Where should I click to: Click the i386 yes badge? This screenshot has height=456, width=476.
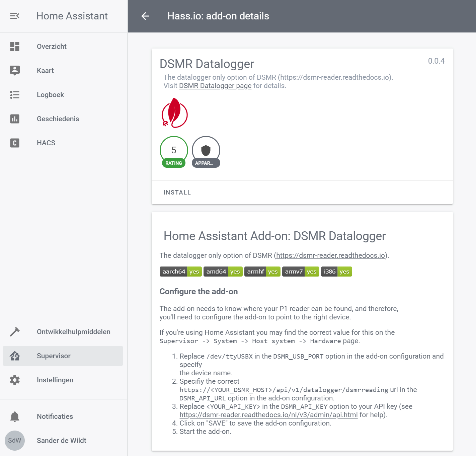pos(336,272)
